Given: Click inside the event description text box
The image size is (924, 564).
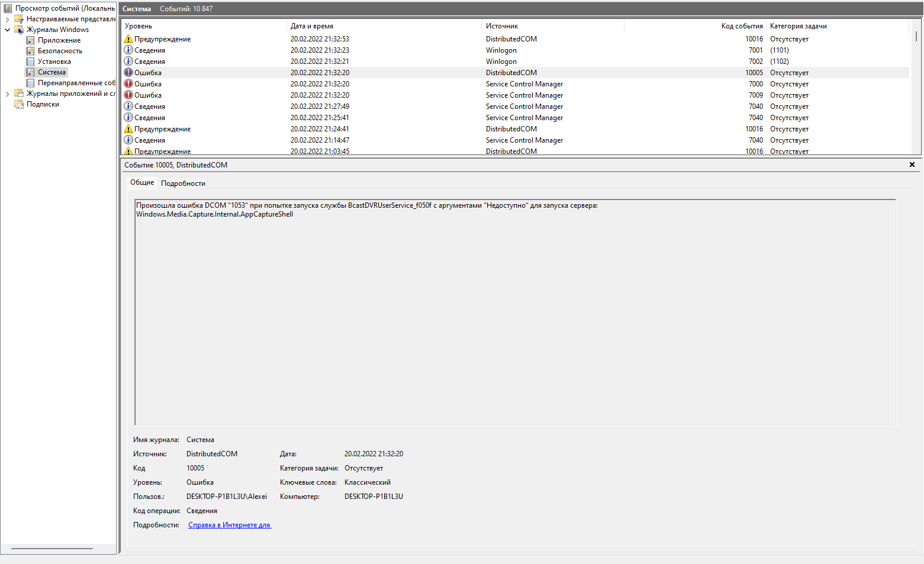Looking at the screenshot, I should point(515,312).
